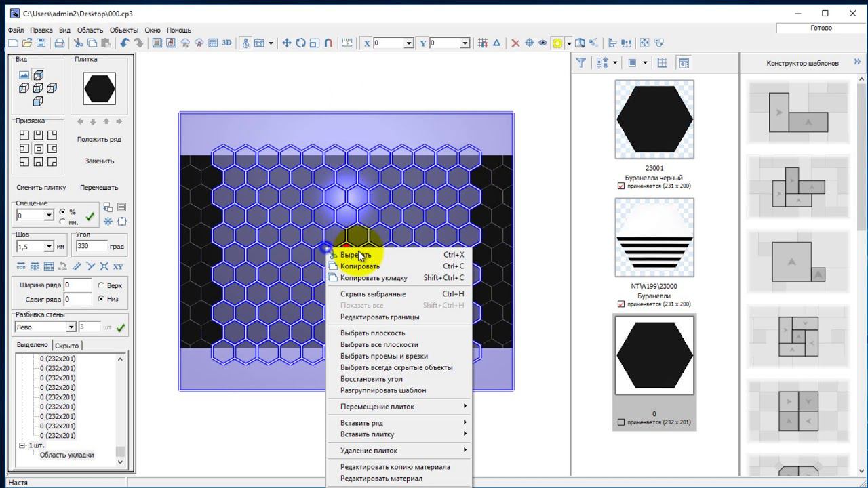
Task: Click the print icon in toolbar
Action: click(x=60, y=43)
